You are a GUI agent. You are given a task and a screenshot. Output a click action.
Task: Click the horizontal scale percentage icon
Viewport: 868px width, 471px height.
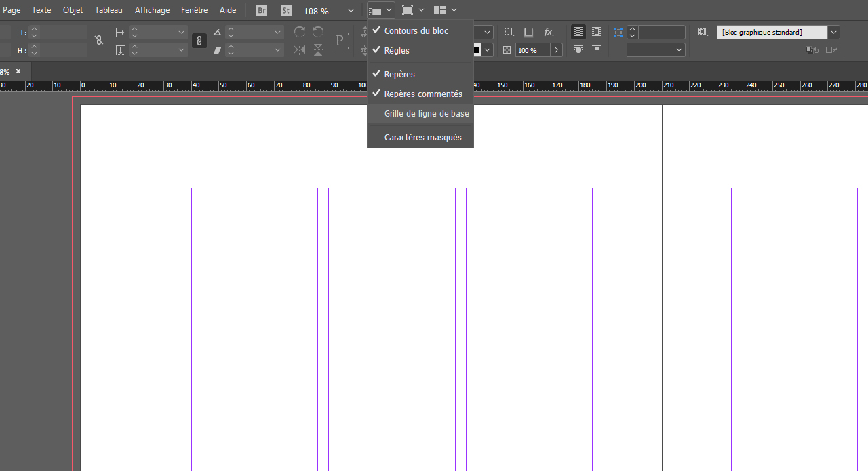click(x=121, y=32)
